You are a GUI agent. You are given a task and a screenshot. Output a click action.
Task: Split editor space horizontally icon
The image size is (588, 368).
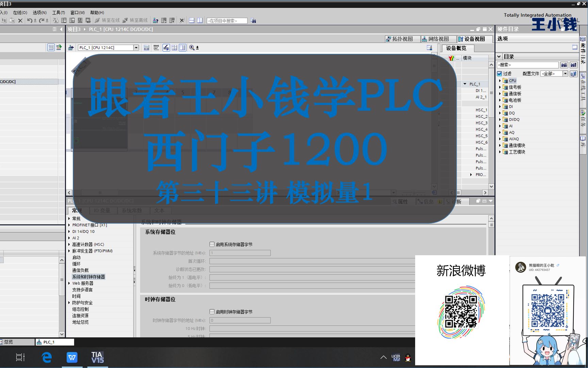192,20
